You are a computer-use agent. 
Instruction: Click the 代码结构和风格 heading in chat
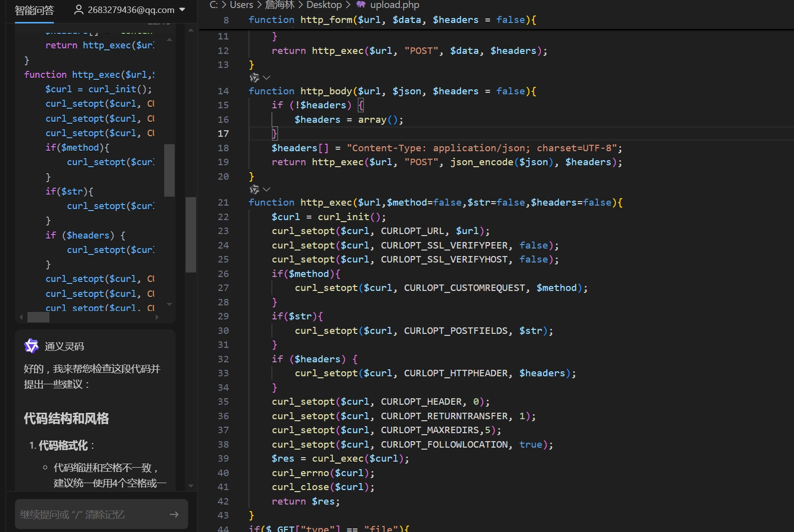pyautogui.click(x=66, y=419)
